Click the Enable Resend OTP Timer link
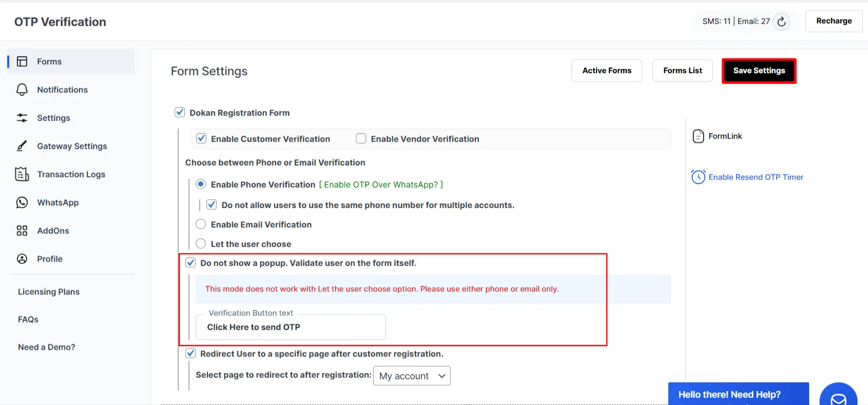The width and height of the screenshot is (868, 405). coord(756,177)
